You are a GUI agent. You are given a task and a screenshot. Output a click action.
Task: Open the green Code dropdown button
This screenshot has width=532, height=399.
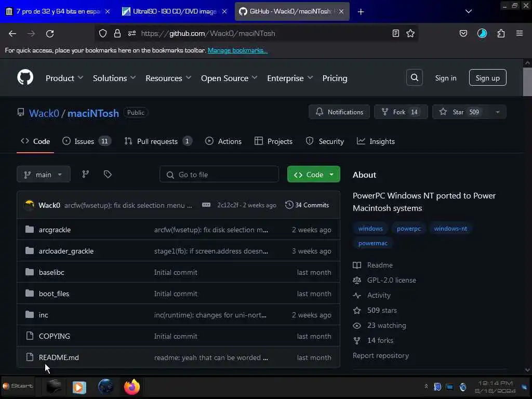coord(313,175)
